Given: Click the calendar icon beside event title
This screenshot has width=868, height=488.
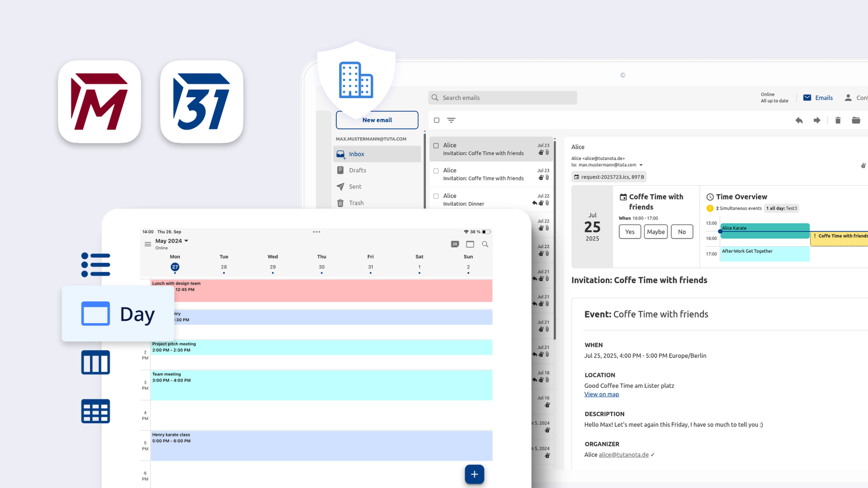Looking at the screenshot, I should [x=623, y=197].
